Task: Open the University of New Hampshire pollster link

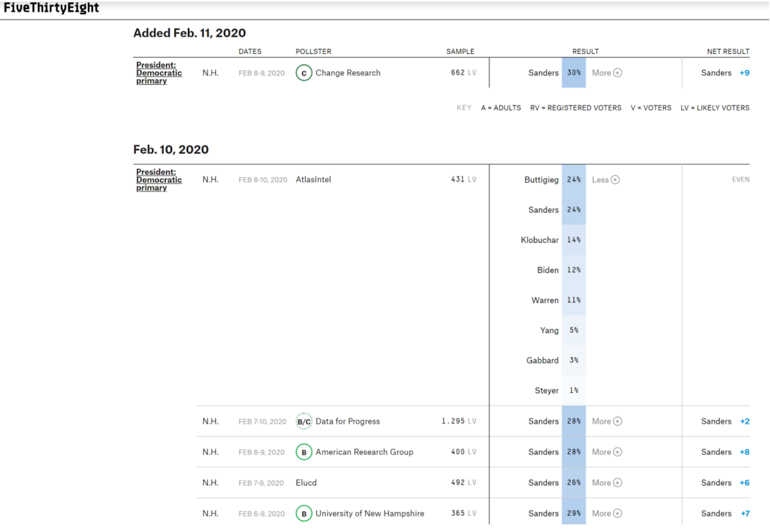Action: pos(370,513)
